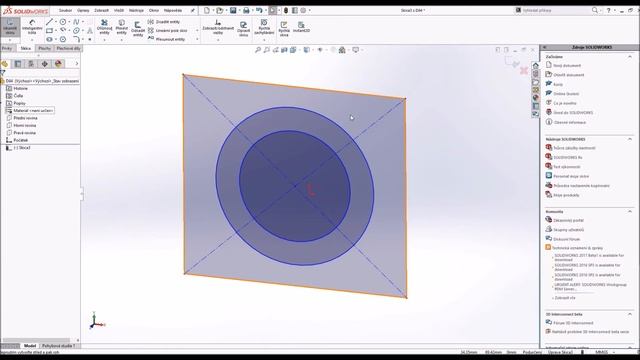Select the Sketch Fillet tool

pyautogui.click(x=76, y=39)
